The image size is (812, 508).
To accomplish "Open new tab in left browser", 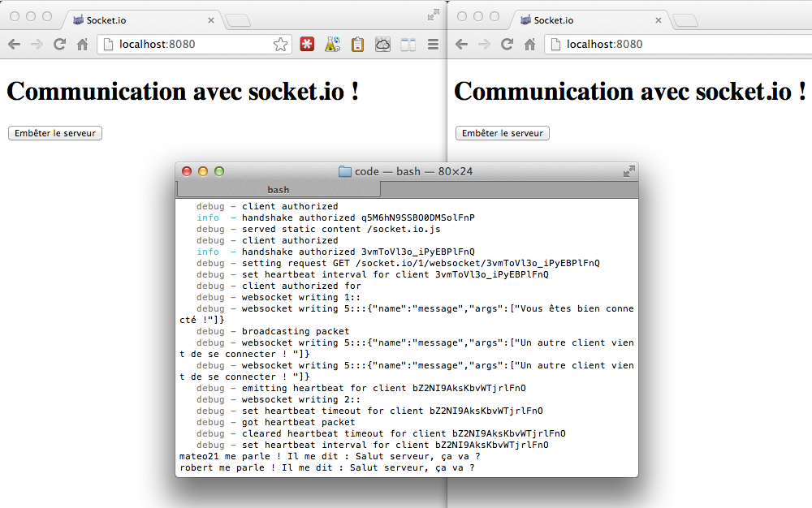I will 238,20.
